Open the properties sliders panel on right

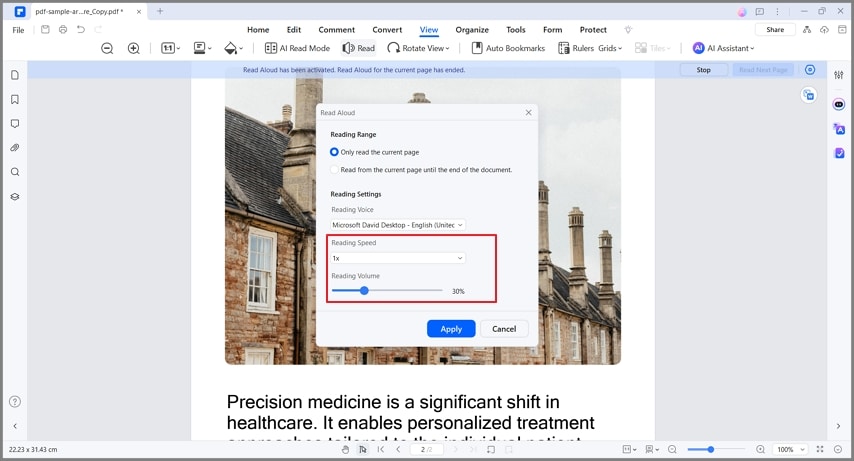(x=839, y=75)
